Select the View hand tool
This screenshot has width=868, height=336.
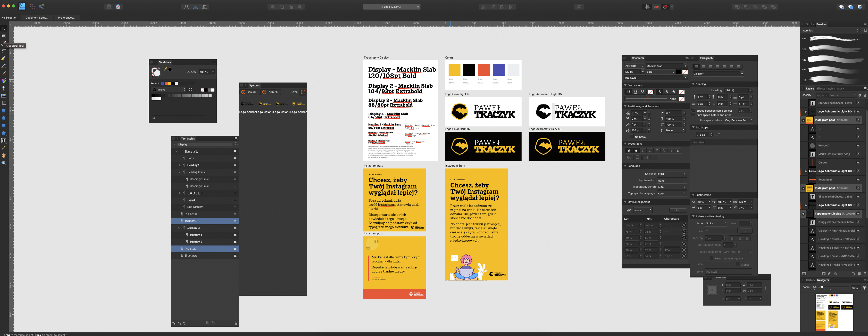(4, 155)
